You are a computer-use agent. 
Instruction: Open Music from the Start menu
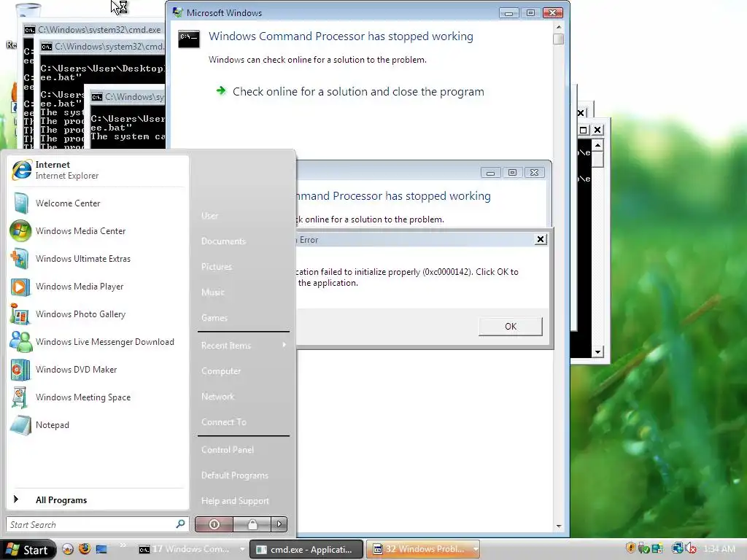tap(212, 292)
